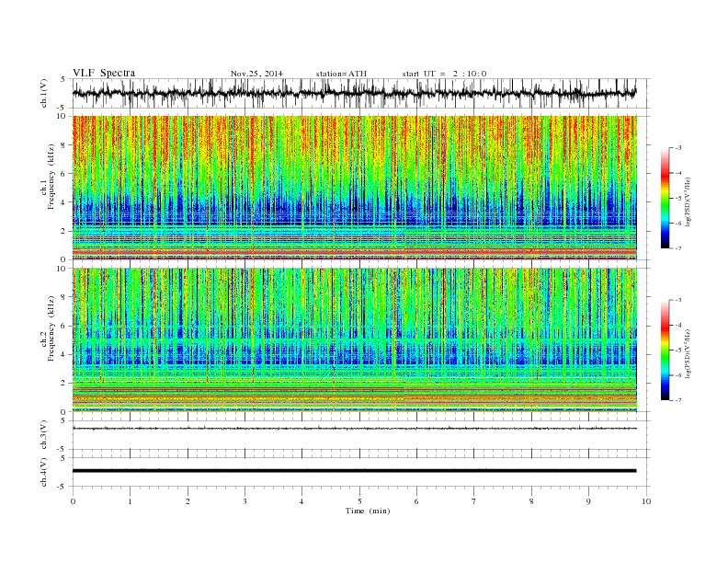This screenshot has width=728, height=563.
Task: Click time axis tick label "2"
Action: [188, 501]
